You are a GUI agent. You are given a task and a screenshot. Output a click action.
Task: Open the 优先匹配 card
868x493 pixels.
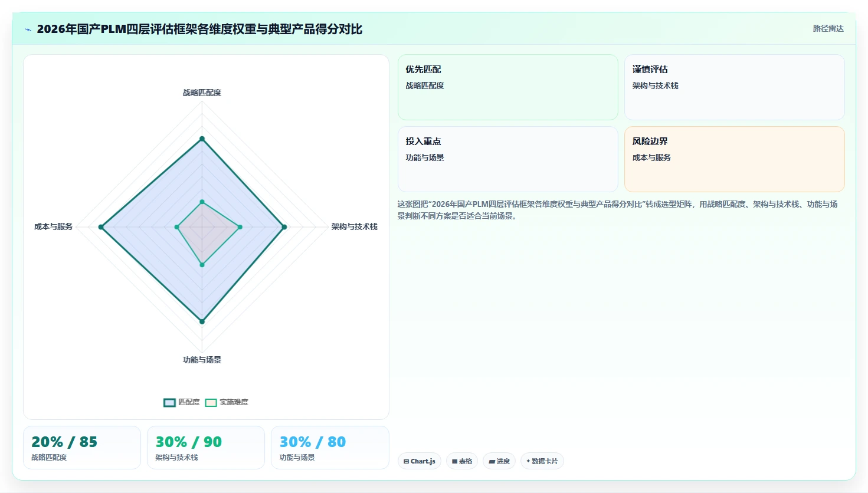click(507, 87)
